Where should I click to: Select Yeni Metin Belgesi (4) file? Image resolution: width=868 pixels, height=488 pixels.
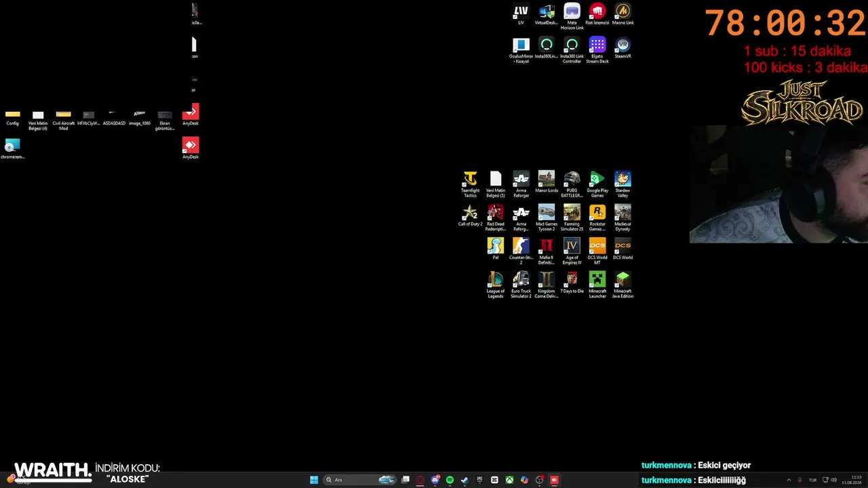[x=38, y=120]
